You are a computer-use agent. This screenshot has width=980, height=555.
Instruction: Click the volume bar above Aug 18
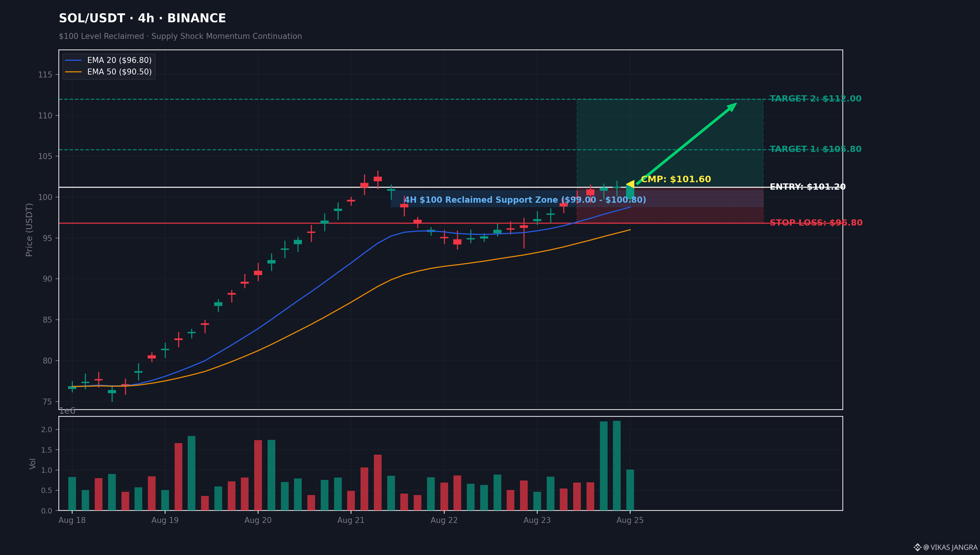point(72,494)
